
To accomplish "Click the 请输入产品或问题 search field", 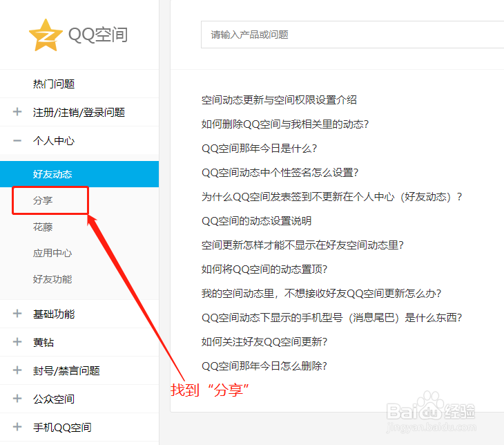I will [x=352, y=35].
